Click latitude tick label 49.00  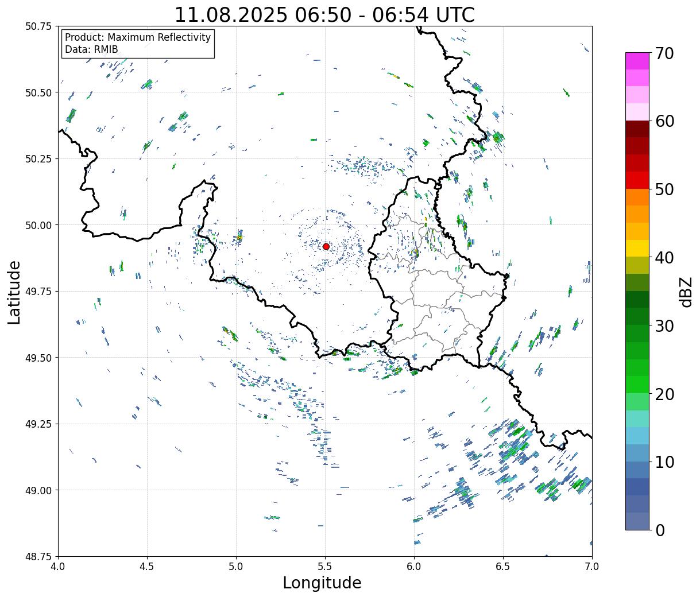38,490
